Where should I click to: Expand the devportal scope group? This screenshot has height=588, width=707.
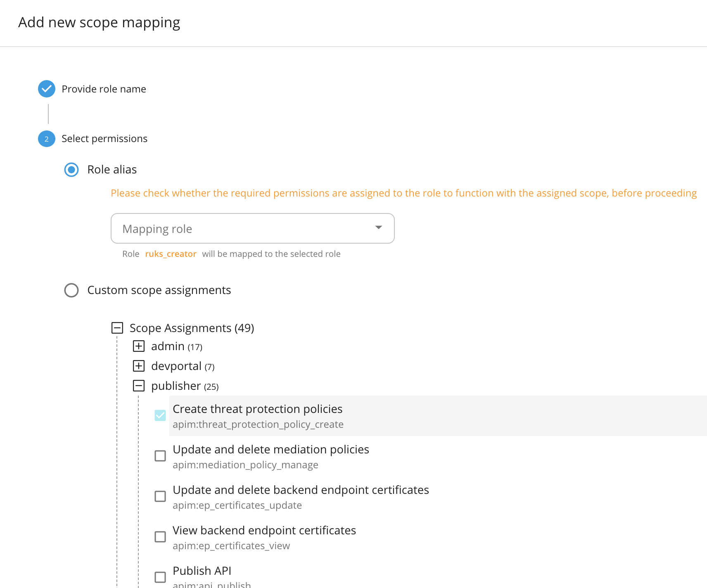139,366
